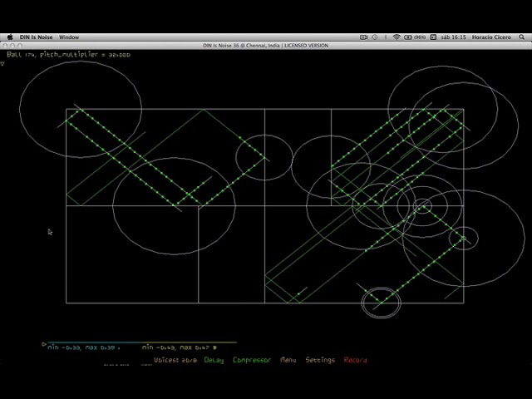Click the screen recording camera icon in menu bar
Viewport: 532px width, 399px height.
363,37
